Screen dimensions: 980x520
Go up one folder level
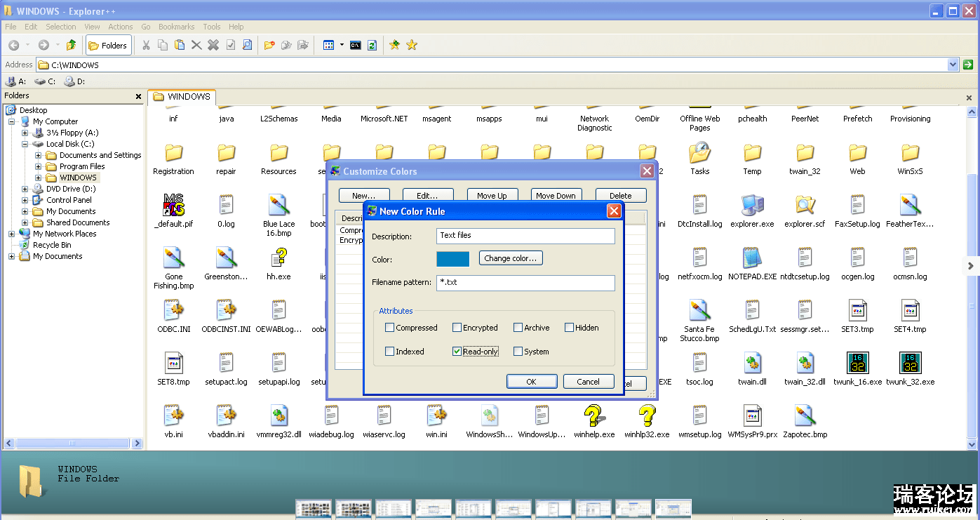pos(71,45)
